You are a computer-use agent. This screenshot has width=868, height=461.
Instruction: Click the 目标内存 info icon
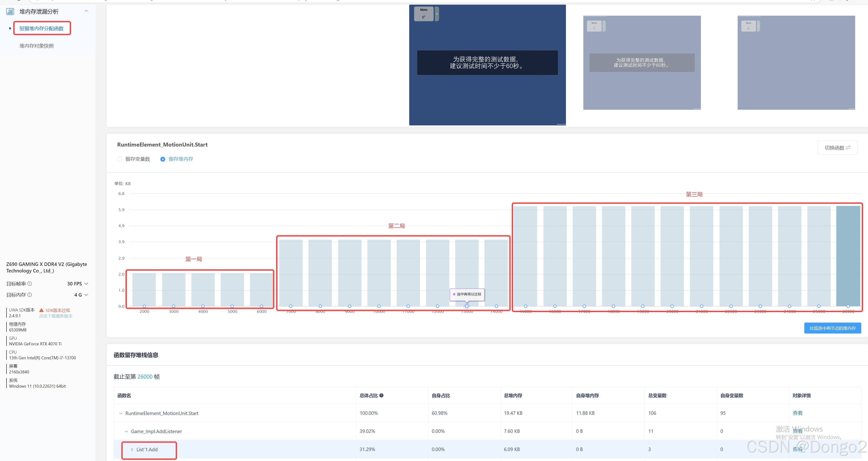click(30, 295)
